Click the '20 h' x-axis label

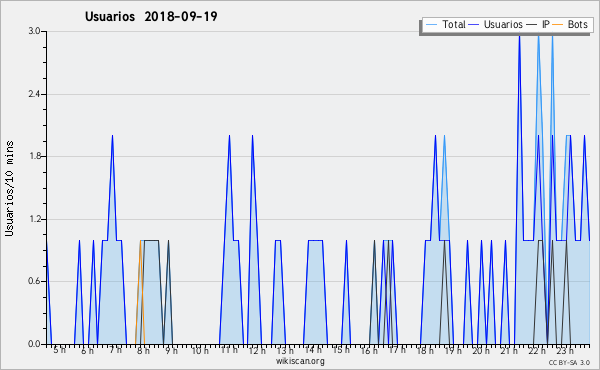pyautogui.click(x=481, y=351)
